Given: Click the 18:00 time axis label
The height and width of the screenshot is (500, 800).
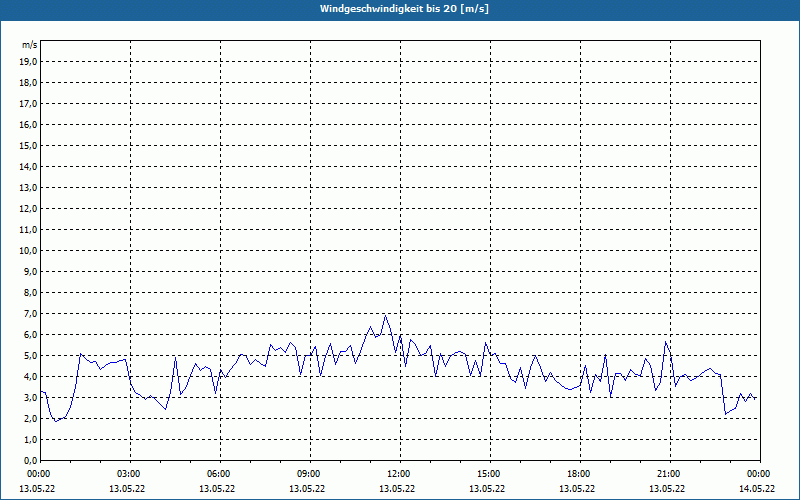Looking at the screenshot, I should (x=580, y=474).
